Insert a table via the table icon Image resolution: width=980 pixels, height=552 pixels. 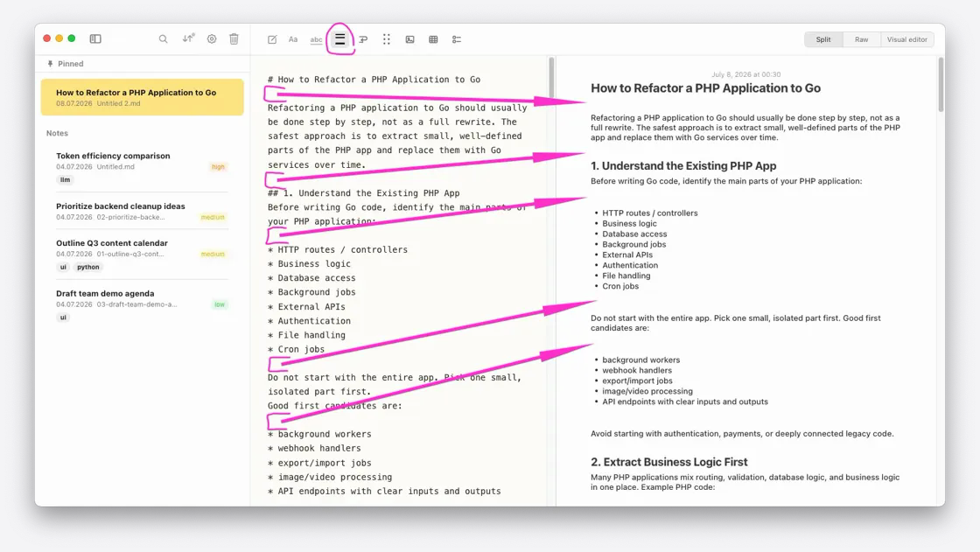coord(433,39)
